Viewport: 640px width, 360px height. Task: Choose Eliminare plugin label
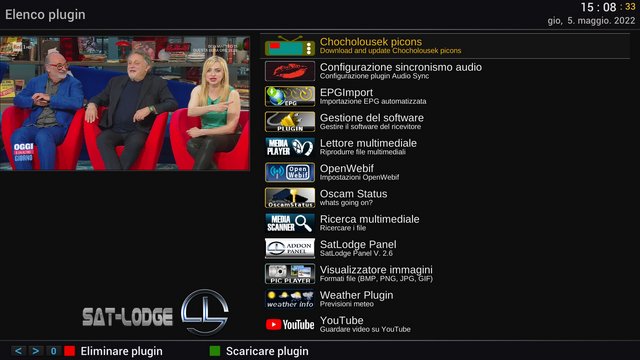point(121,351)
